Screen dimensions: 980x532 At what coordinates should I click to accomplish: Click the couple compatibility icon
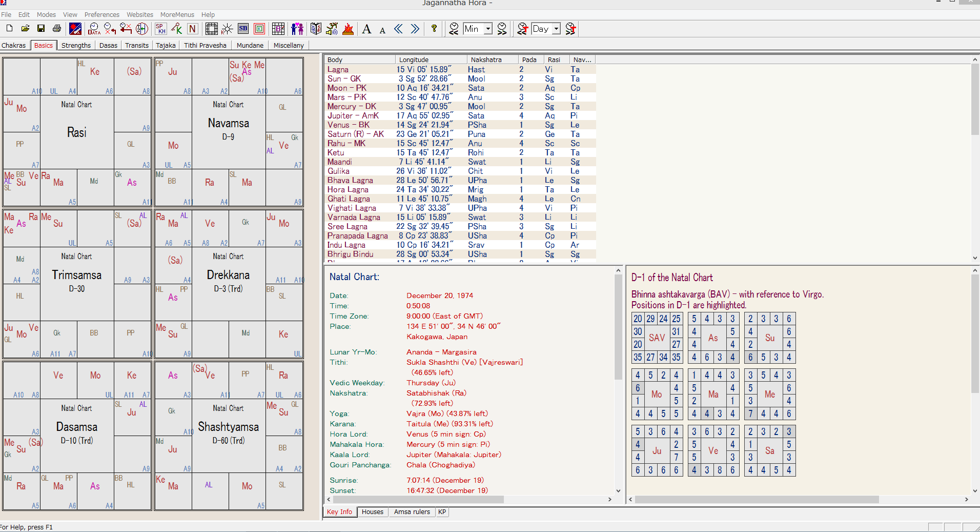coord(297,29)
